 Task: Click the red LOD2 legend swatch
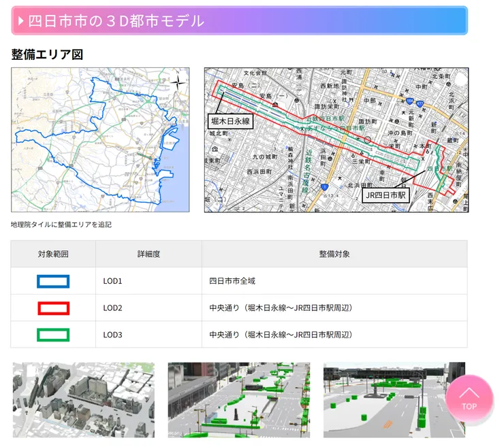click(x=53, y=308)
